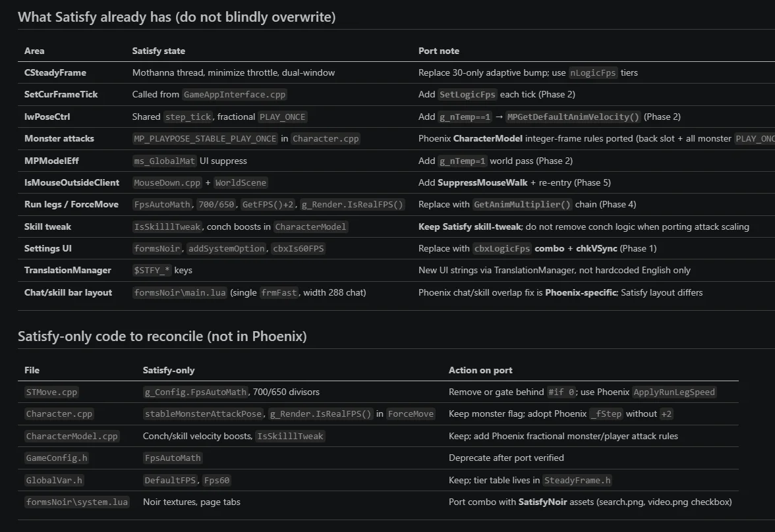Select the "TranslationManager" row label

(x=68, y=270)
